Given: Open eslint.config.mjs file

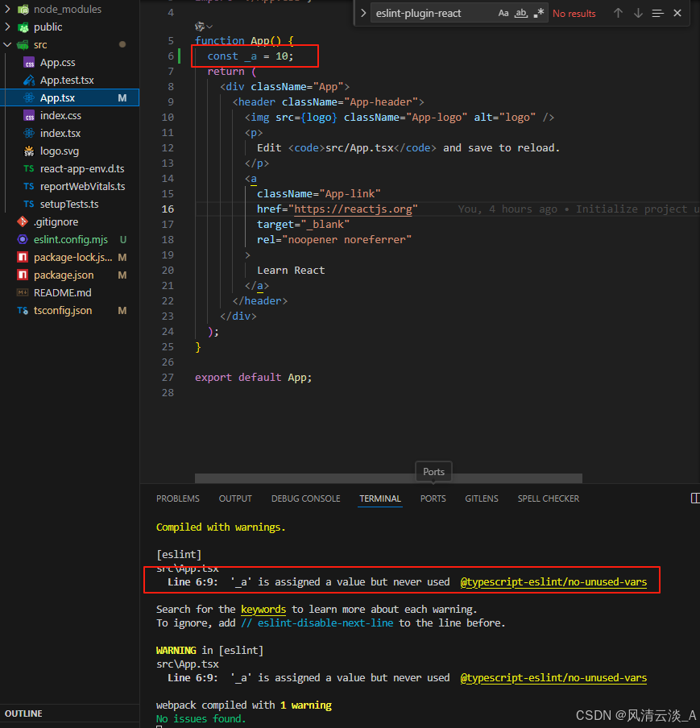Looking at the screenshot, I should click(71, 239).
